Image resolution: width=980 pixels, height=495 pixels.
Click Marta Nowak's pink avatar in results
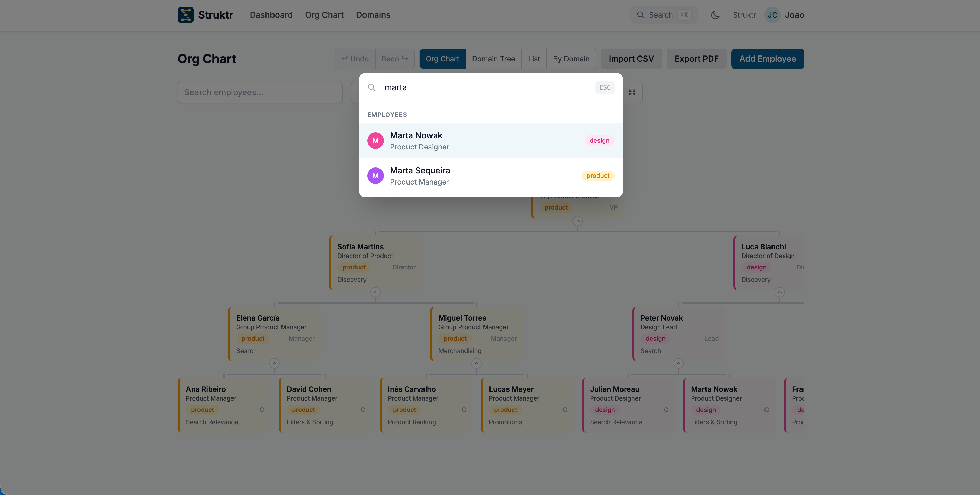click(x=376, y=140)
